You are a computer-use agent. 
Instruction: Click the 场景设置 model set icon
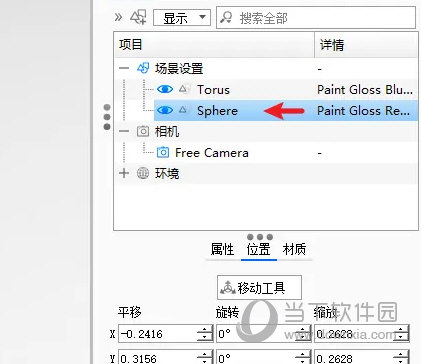[x=143, y=68]
